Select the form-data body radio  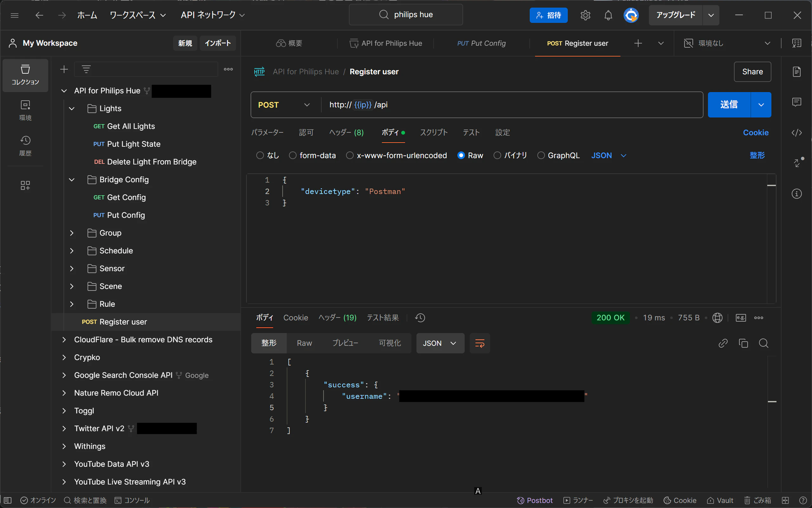coord(292,155)
